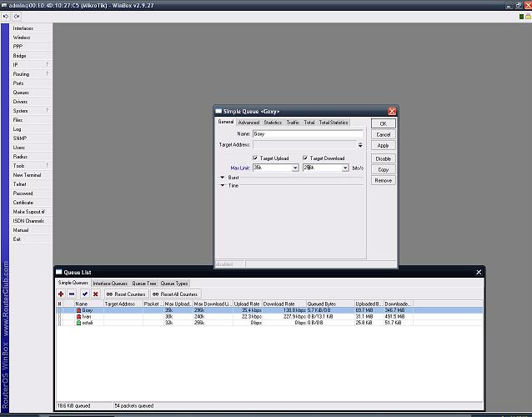Select the ostali row in queue list

click(x=269, y=323)
